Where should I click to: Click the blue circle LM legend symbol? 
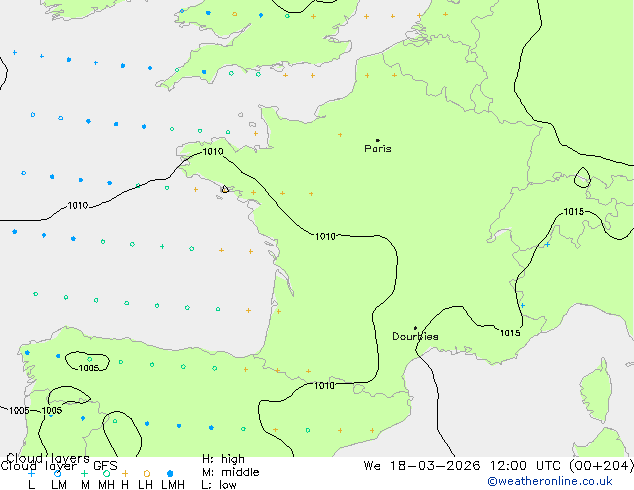coord(58,473)
